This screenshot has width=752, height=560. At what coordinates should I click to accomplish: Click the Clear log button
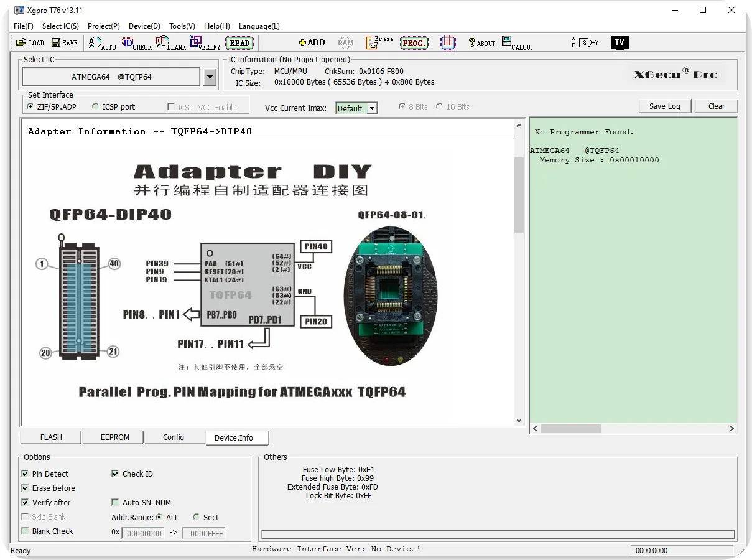(x=716, y=106)
